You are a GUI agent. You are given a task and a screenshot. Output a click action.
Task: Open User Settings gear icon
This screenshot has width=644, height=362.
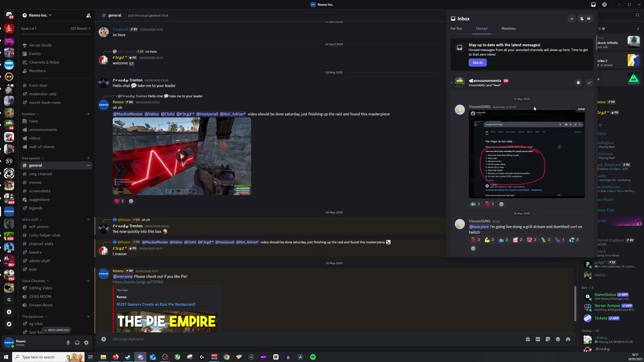pos(86,343)
